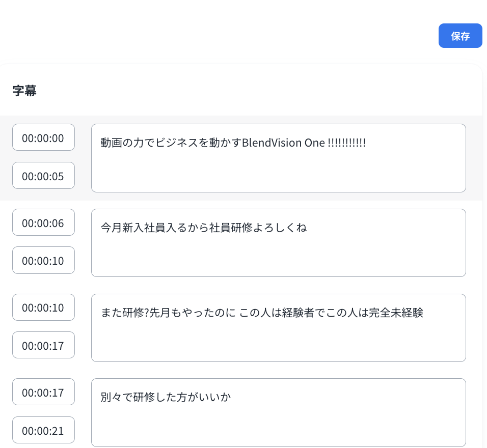Select start time 00:00:10 of third subtitle
Viewport: 487px width, 448px height.
point(43,307)
